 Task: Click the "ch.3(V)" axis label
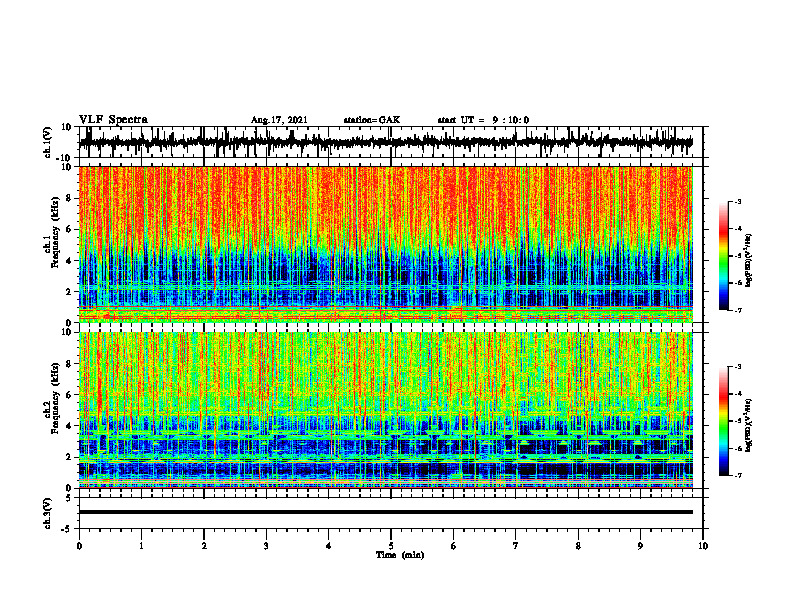(46, 513)
